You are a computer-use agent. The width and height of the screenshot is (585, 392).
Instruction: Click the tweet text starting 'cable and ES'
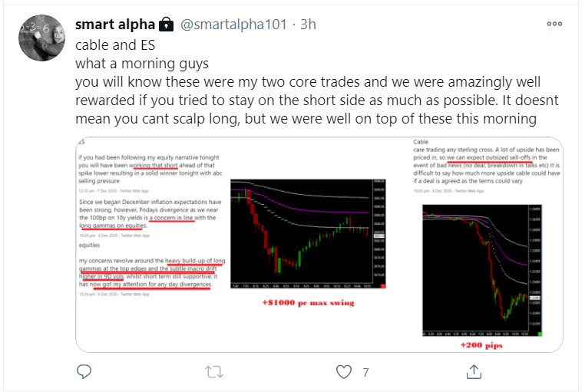coord(111,44)
